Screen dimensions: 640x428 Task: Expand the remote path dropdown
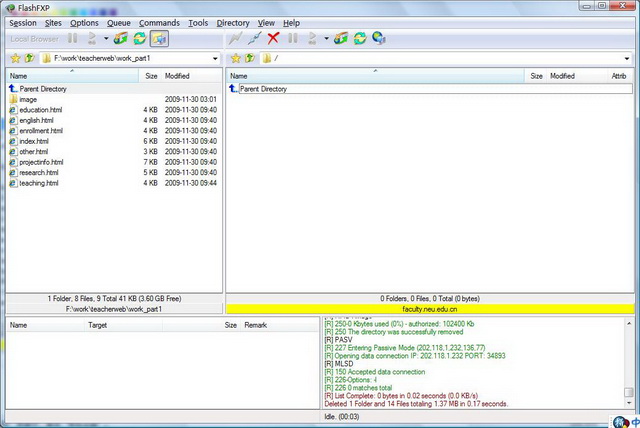click(627, 59)
